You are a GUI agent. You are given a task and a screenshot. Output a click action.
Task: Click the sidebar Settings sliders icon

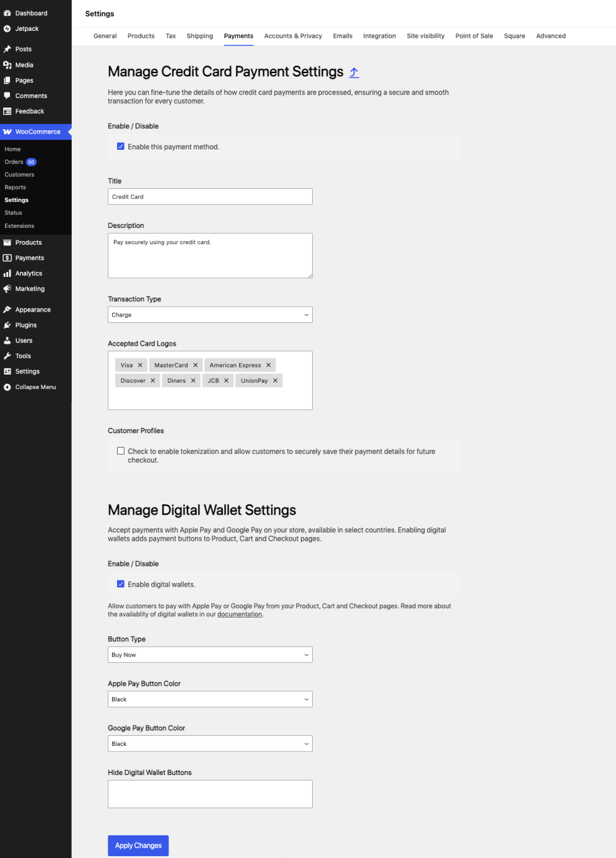8,371
